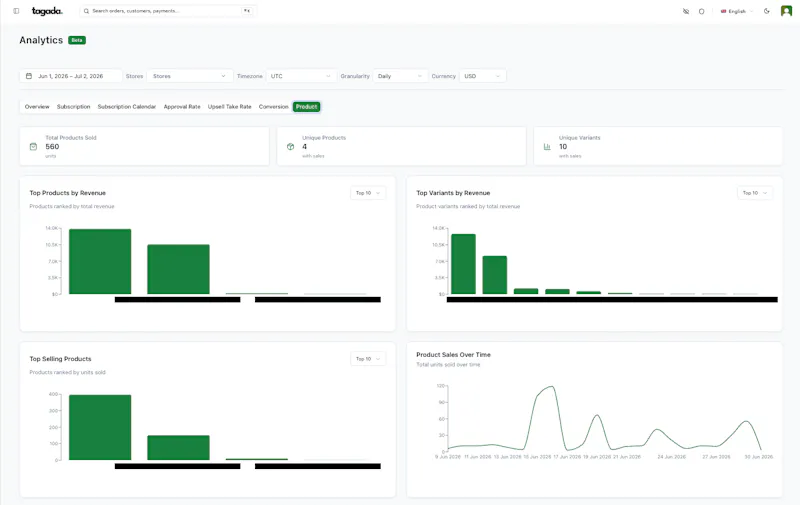Screen dimensions: 800x505
Task: Switch to the Overview tab
Action: click(x=37, y=107)
